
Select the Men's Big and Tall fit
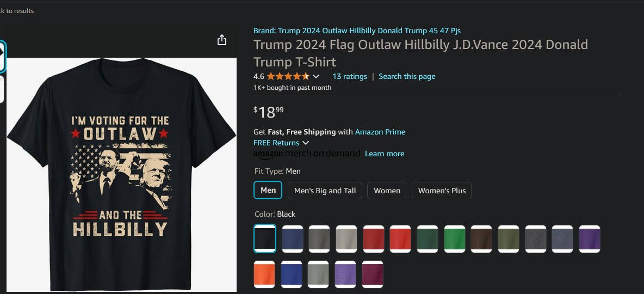point(325,191)
